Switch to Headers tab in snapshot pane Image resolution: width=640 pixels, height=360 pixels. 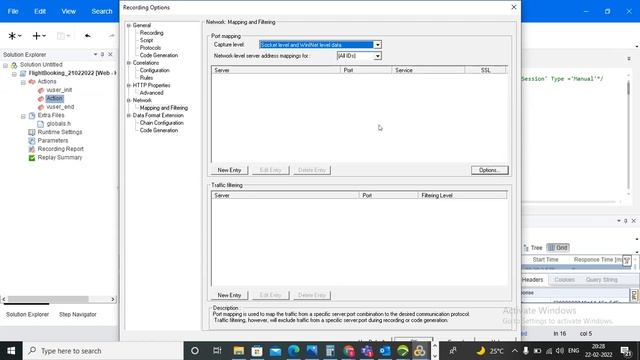pyautogui.click(x=532, y=280)
